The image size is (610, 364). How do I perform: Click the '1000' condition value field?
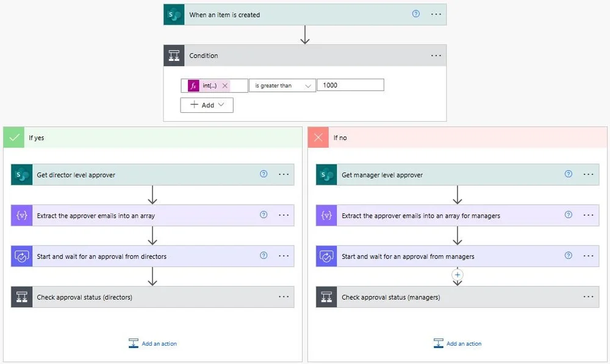click(350, 85)
